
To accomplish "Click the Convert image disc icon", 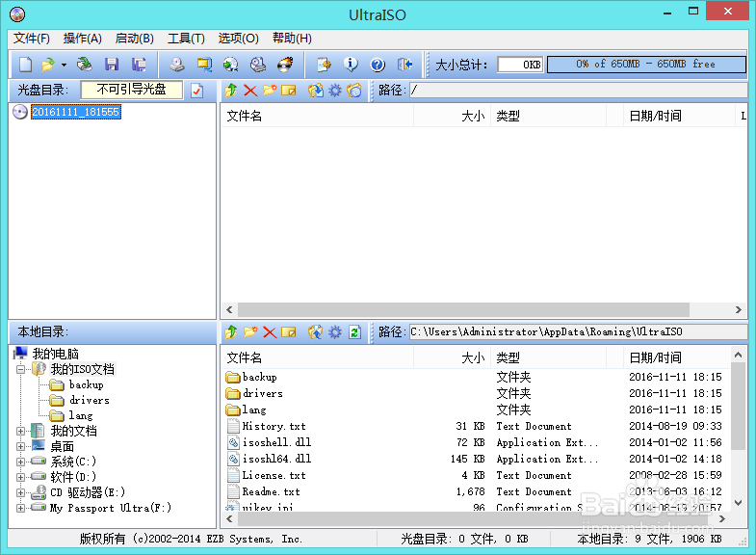I will click(230, 65).
